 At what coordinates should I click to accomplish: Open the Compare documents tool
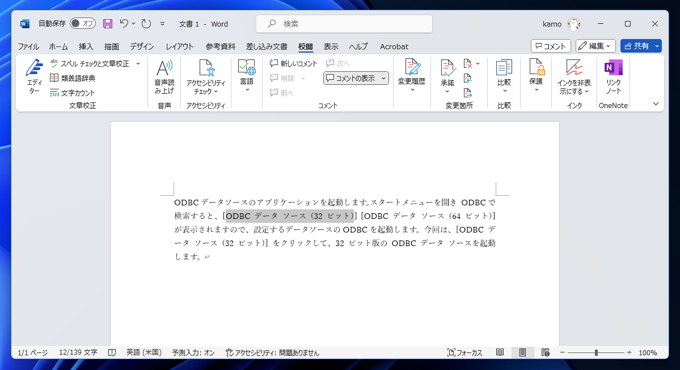point(504,76)
